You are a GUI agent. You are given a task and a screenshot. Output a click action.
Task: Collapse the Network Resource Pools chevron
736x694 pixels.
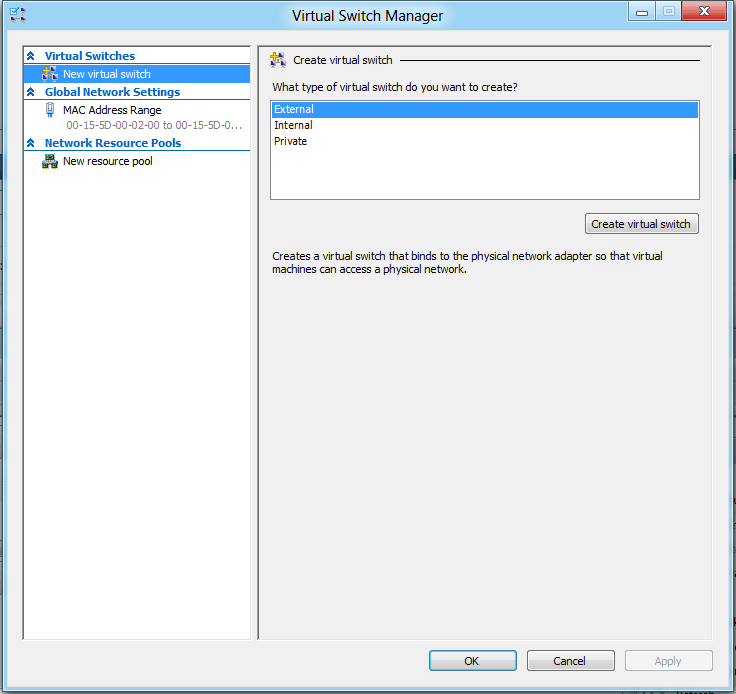31,144
